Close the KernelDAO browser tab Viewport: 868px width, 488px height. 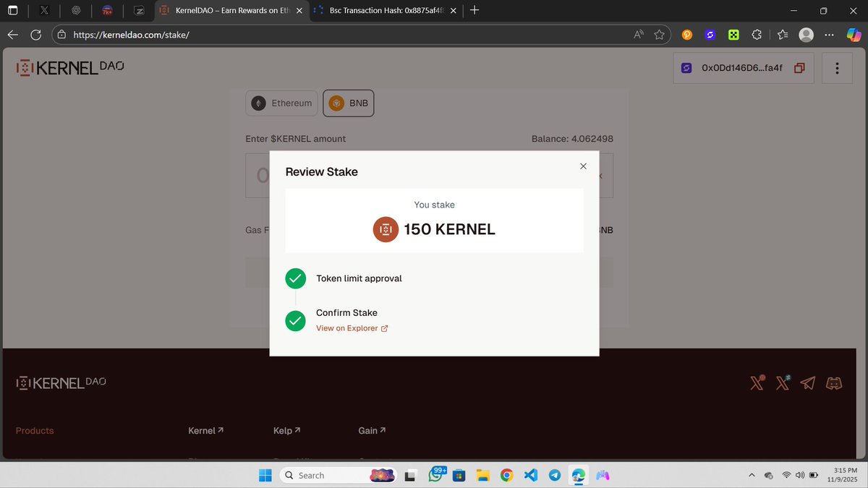click(x=299, y=11)
